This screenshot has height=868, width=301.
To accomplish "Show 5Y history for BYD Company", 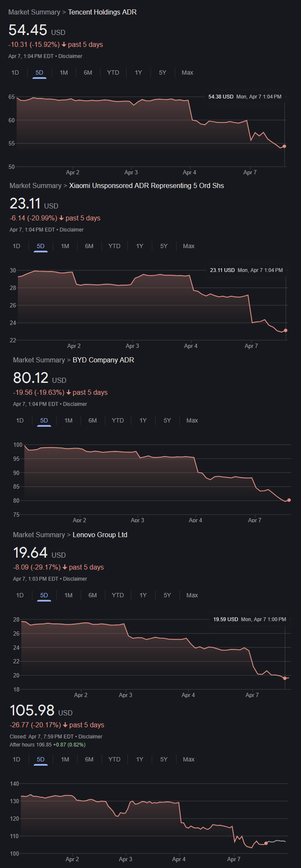I will [x=167, y=420].
